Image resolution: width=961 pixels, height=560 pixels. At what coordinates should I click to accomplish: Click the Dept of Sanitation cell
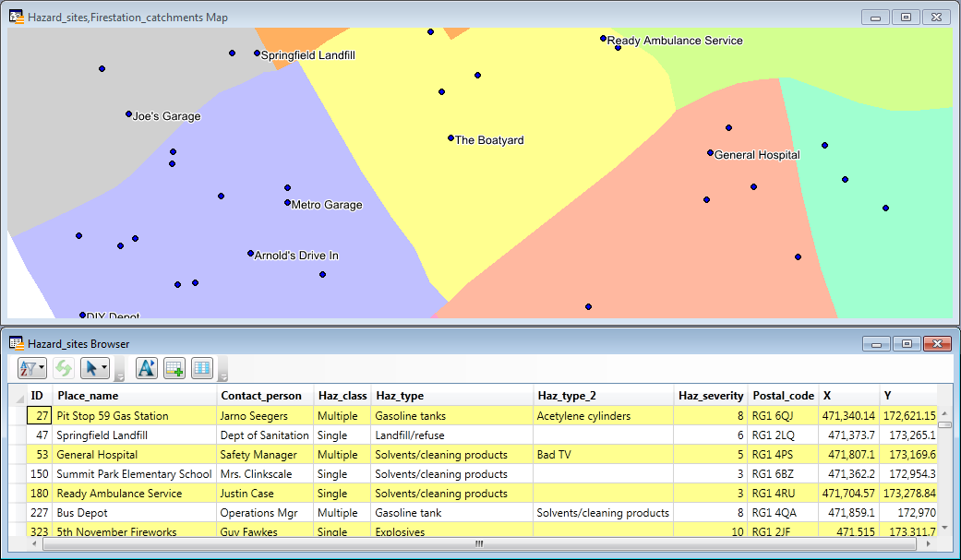click(x=265, y=435)
